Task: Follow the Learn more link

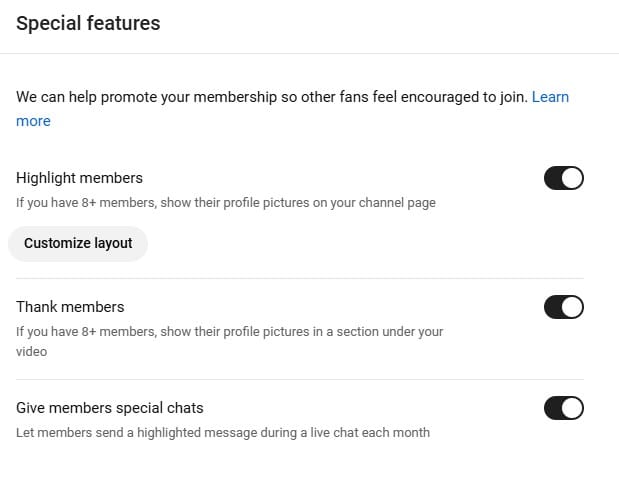Action: pyautogui.click(x=549, y=97)
